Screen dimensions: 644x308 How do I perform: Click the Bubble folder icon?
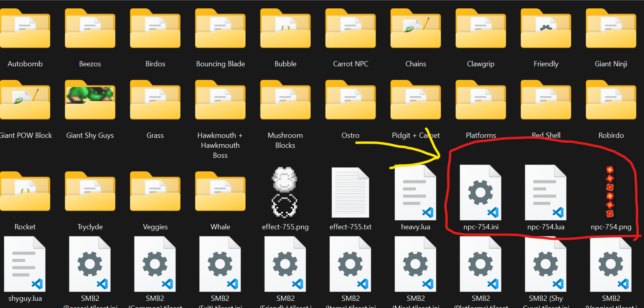[x=285, y=29]
